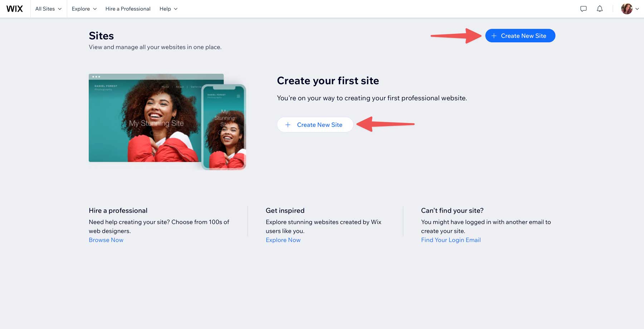The image size is (644, 329).
Task: Expand the account menu chevron
Action: (637, 9)
